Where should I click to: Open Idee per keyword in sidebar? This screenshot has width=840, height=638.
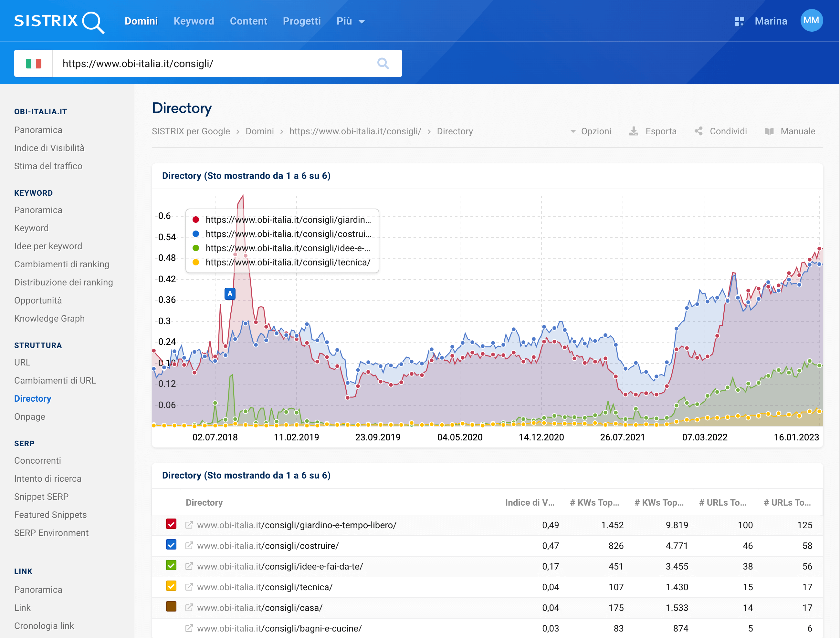[48, 246]
